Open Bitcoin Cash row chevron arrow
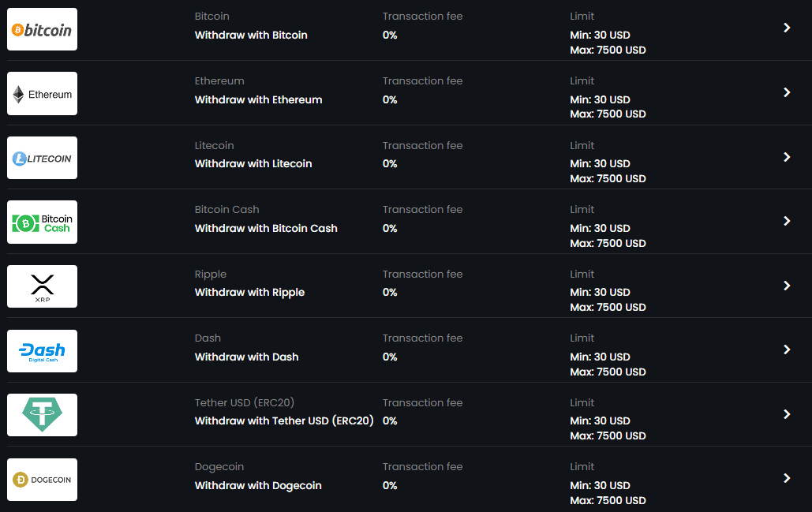Viewport: 812px width, 512px height. point(787,221)
